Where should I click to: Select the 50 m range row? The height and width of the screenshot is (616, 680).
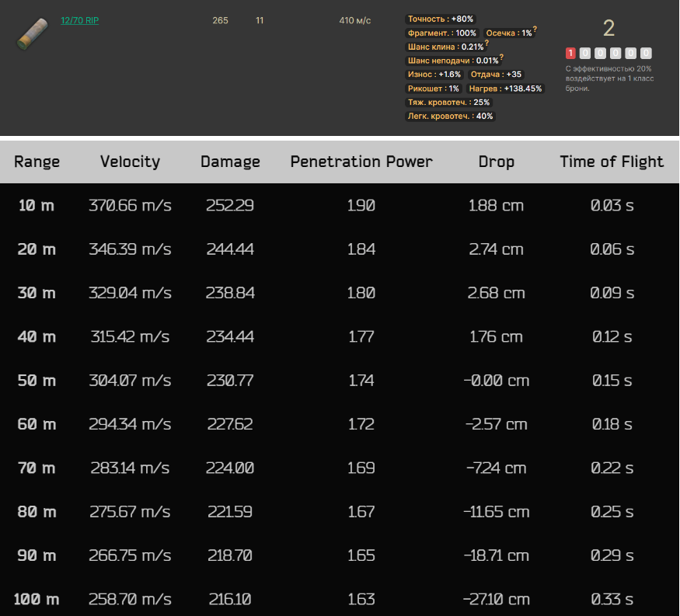pyautogui.click(x=37, y=381)
